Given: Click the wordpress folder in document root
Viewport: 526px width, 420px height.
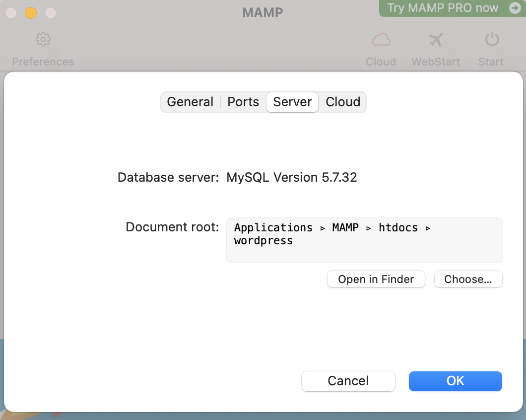Looking at the screenshot, I should tap(263, 241).
